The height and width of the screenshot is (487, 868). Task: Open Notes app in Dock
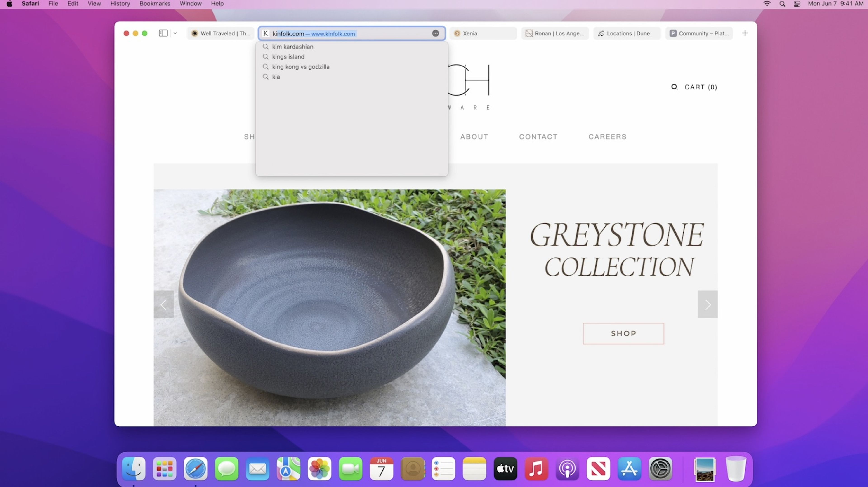[474, 468]
